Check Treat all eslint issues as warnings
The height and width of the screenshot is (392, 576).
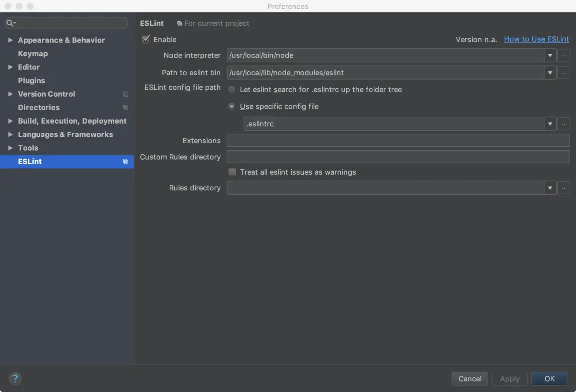pyautogui.click(x=232, y=172)
